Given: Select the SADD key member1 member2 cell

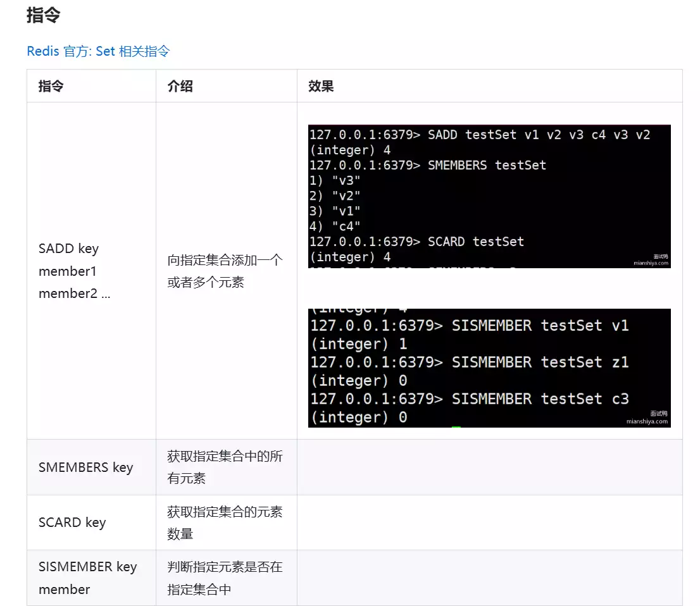Looking at the screenshot, I should [74, 271].
